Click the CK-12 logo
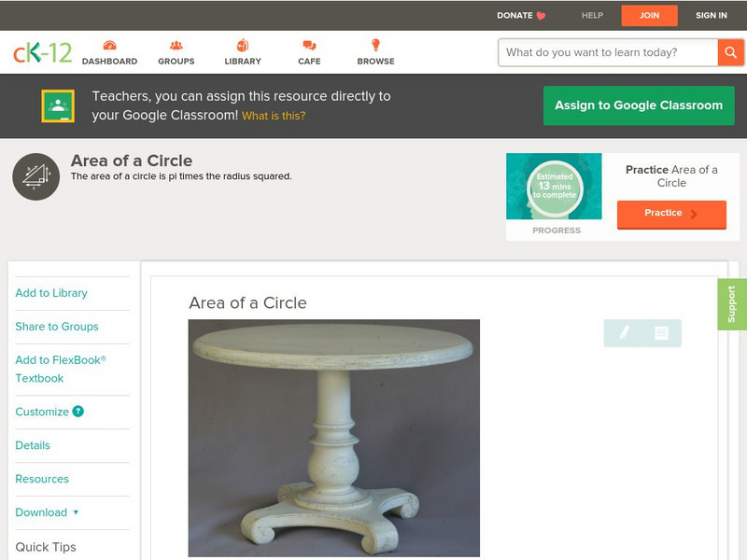This screenshot has width=747, height=560. tap(42, 52)
